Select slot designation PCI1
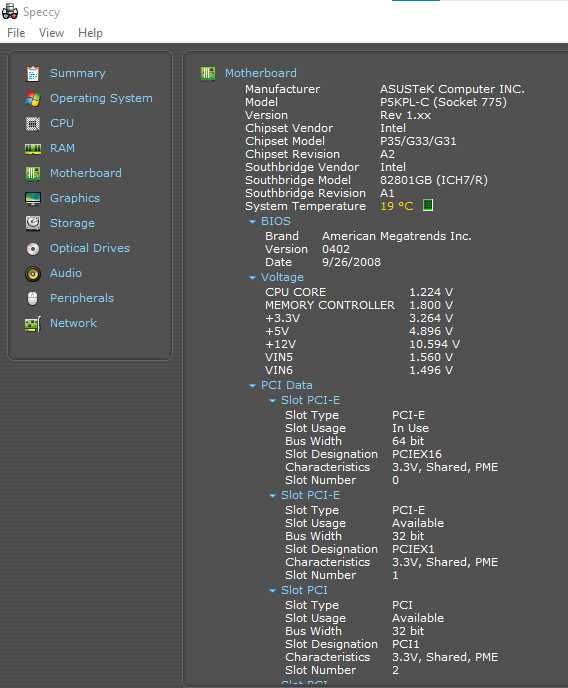The height and width of the screenshot is (688, 568). coord(406,644)
